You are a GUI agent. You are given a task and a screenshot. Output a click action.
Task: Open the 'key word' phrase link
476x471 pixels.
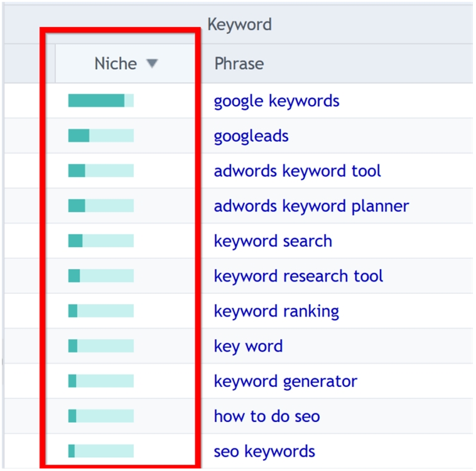pos(248,346)
